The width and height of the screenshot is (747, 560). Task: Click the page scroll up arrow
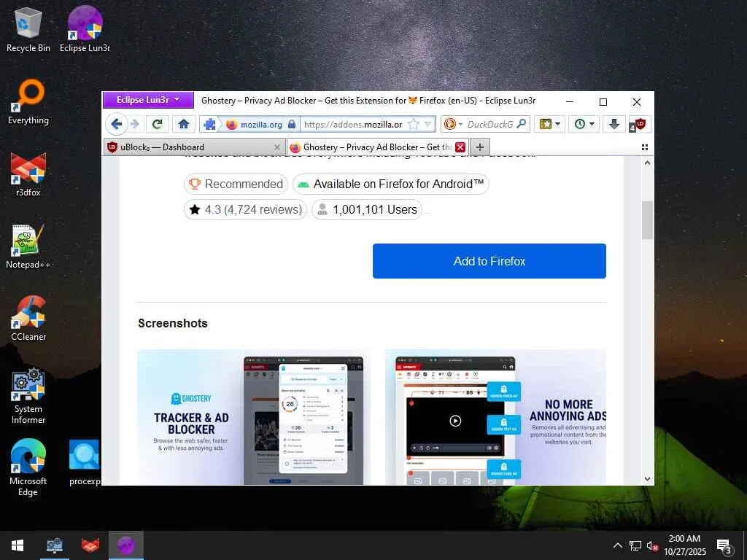[647, 163]
